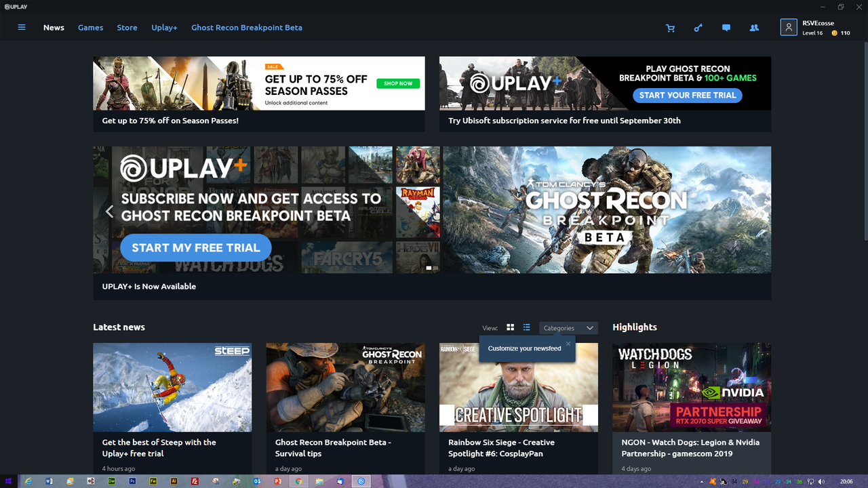The width and height of the screenshot is (868, 488).
Task: Open Internet Explorer from the taskbar
Action: point(28,481)
